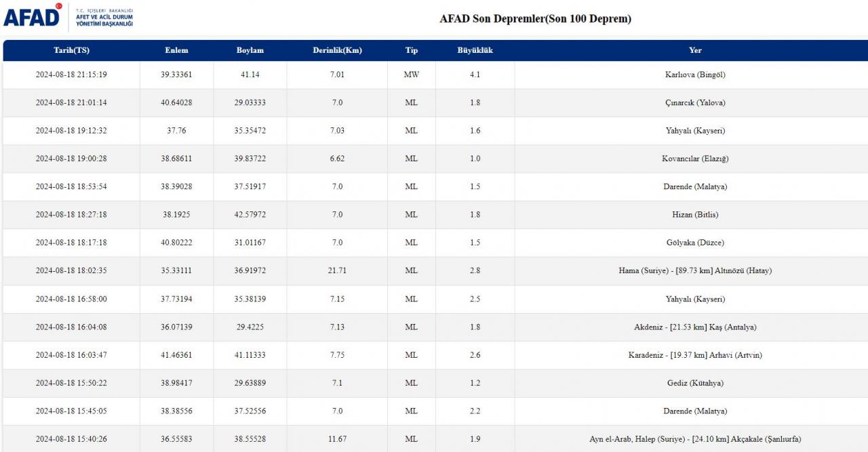The image size is (868, 452).
Task: Click the Büyüklük column header
Action: (x=475, y=51)
